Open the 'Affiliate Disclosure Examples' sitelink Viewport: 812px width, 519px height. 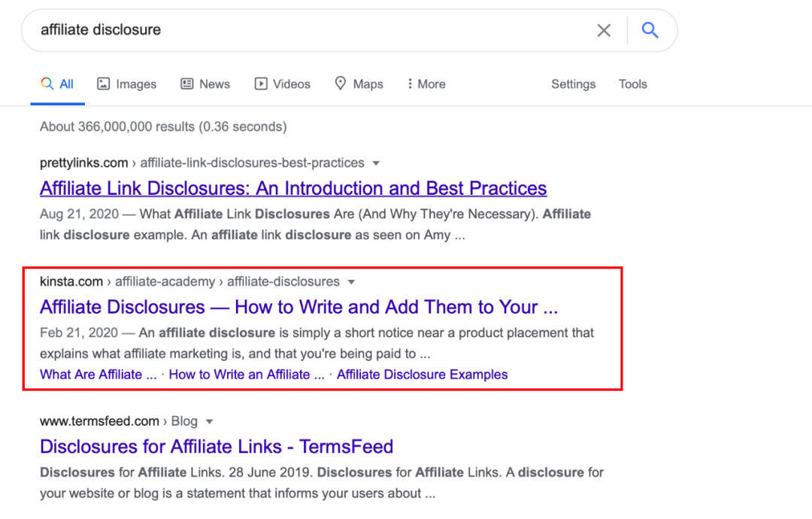422,375
